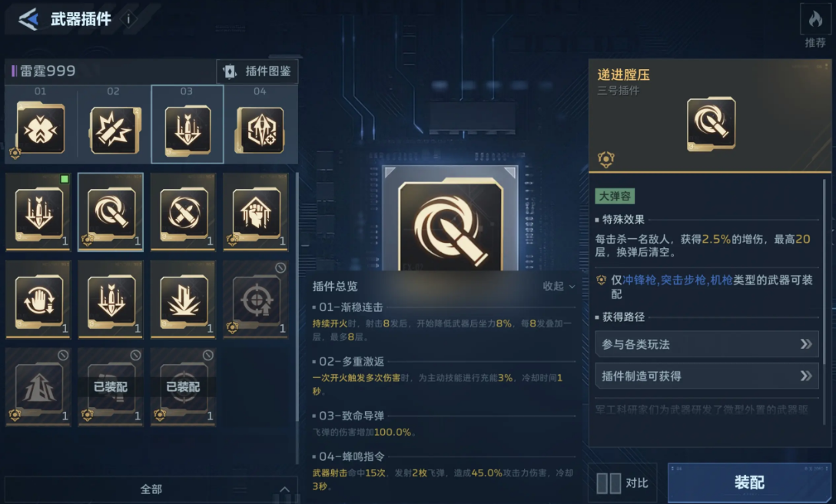Go back with the arrow beside 武器插件
The width and height of the screenshot is (836, 504).
(x=28, y=19)
